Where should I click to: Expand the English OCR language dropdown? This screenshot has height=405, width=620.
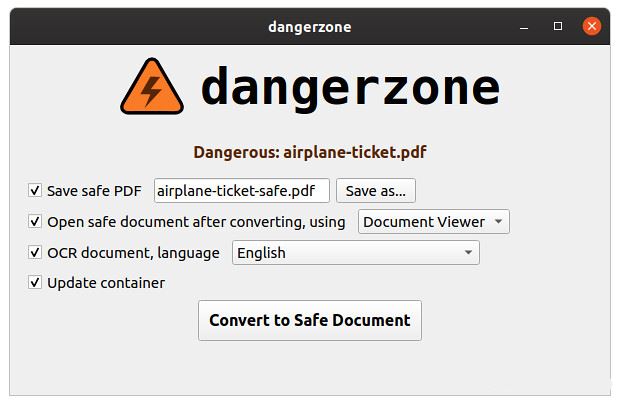click(355, 253)
